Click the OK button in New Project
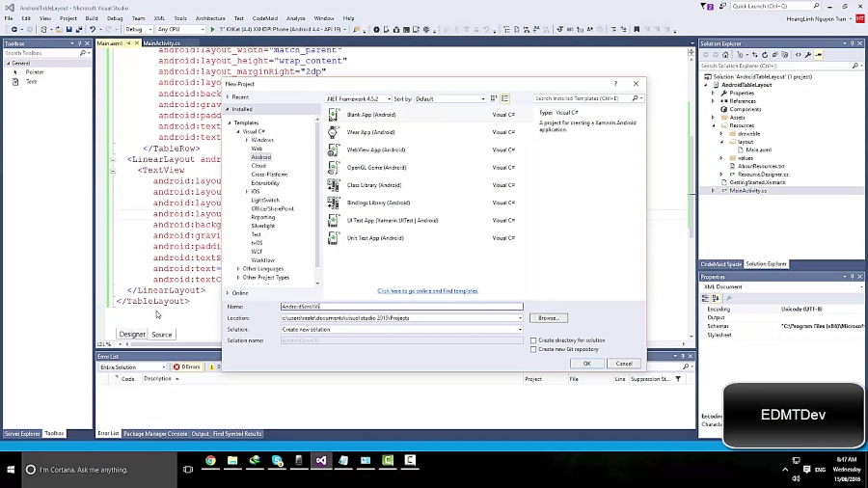 tap(586, 364)
